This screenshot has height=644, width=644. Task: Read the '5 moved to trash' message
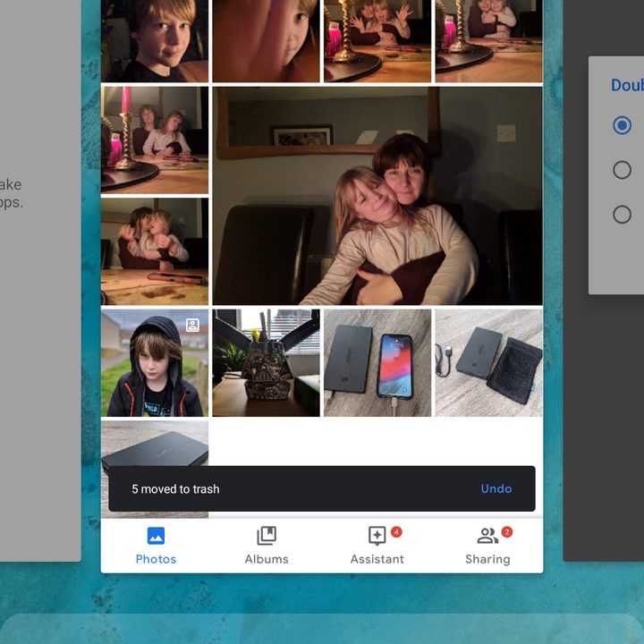175,488
